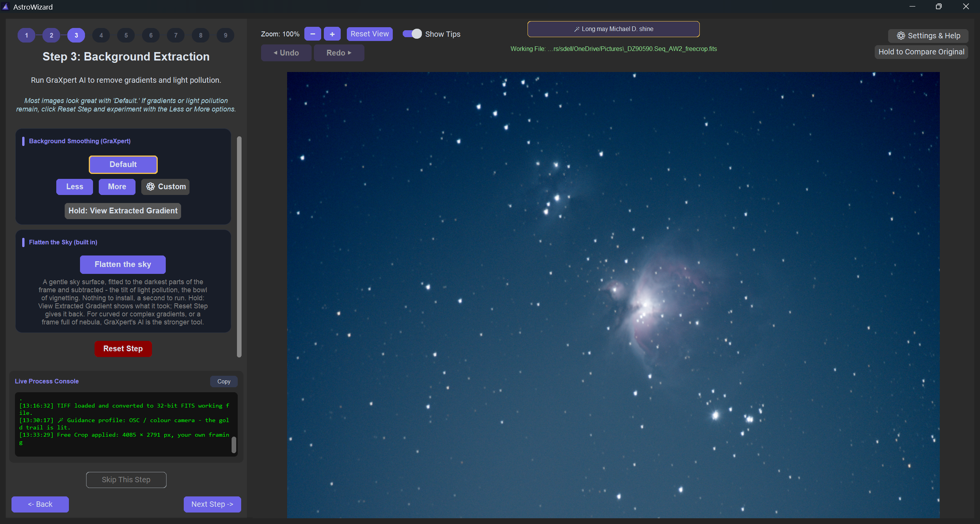Jump to step 1 in the wizard

pyautogui.click(x=26, y=35)
